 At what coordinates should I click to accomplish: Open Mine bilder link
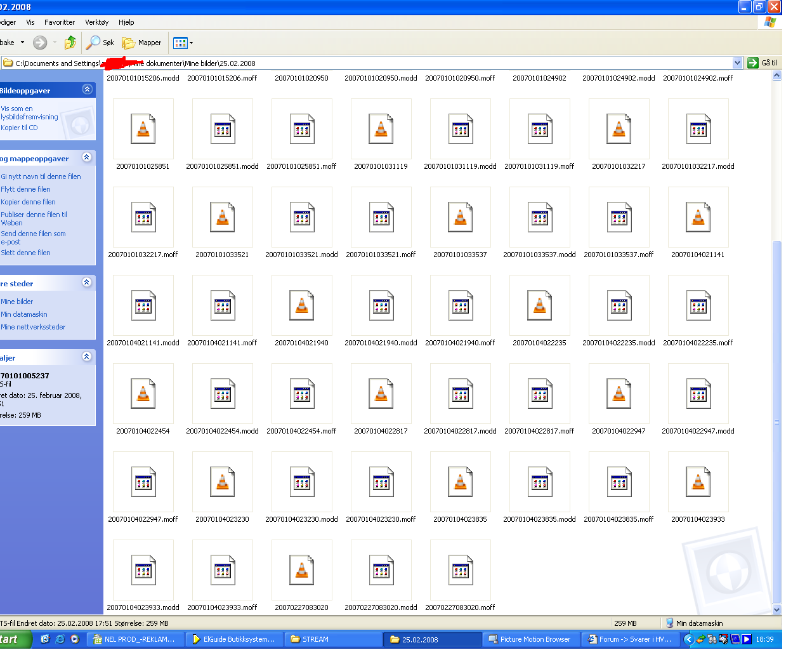click(17, 302)
